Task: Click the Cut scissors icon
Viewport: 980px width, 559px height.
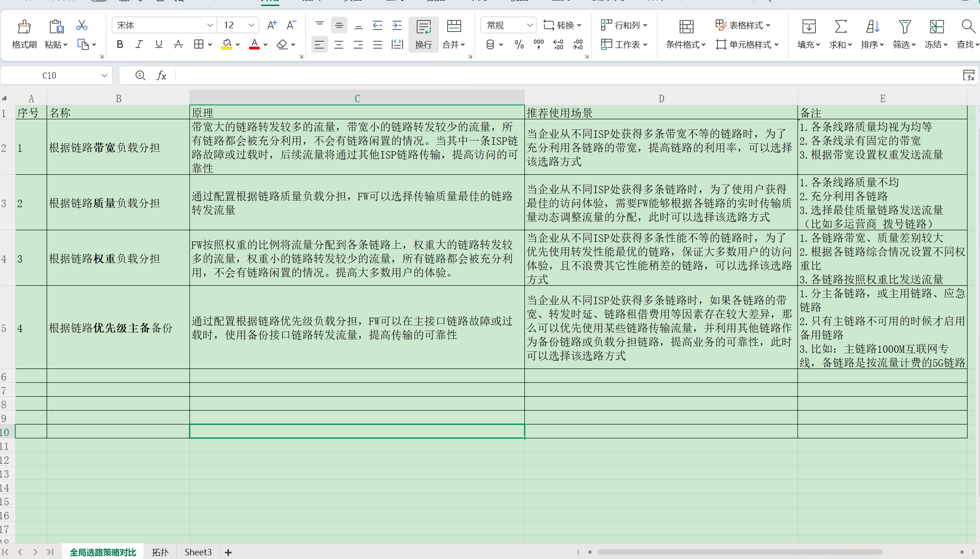Action: [x=82, y=25]
